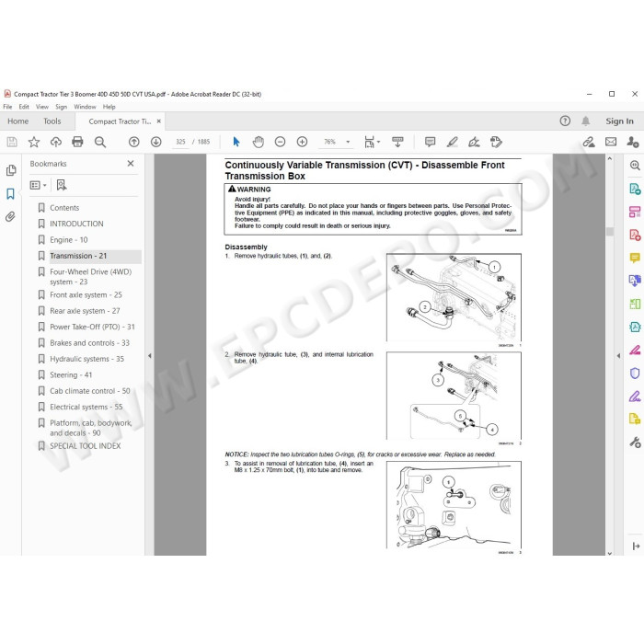Send file by email envelope icon
Screen dimensions: 644x644
(x=611, y=142)
